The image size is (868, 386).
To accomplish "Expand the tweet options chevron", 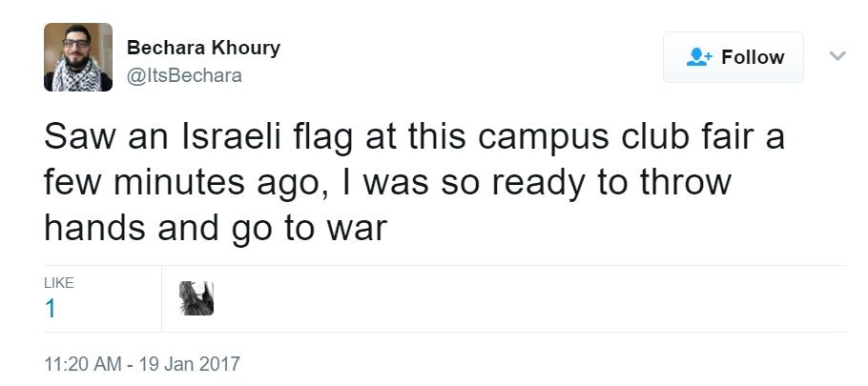I will 837,56.
